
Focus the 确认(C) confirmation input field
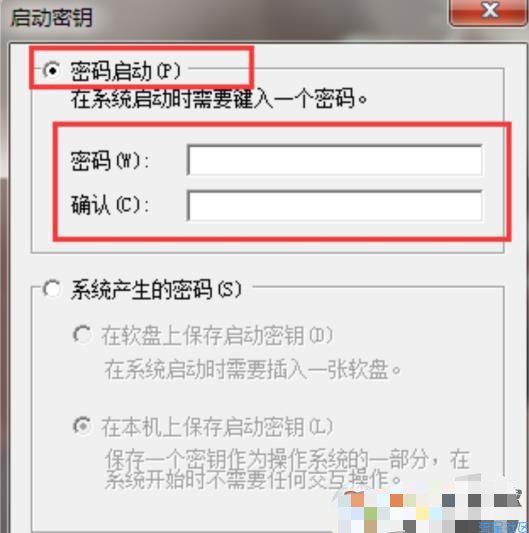click(x=335, y=206)
